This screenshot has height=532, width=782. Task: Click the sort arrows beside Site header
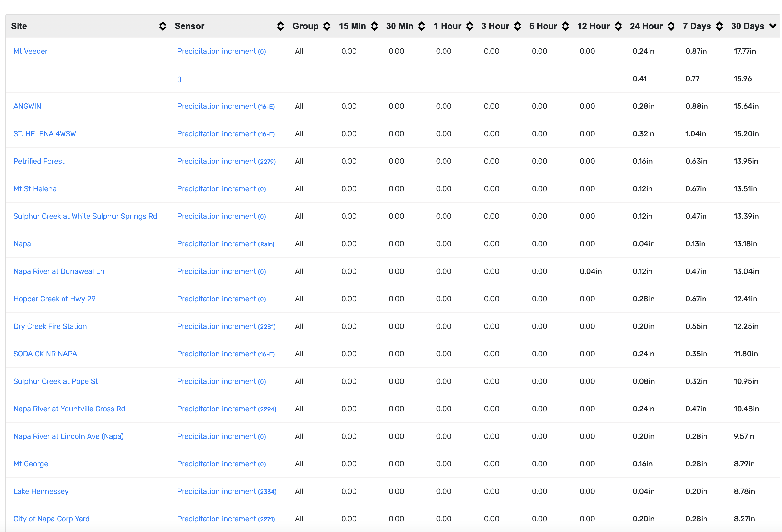(163, 26)
